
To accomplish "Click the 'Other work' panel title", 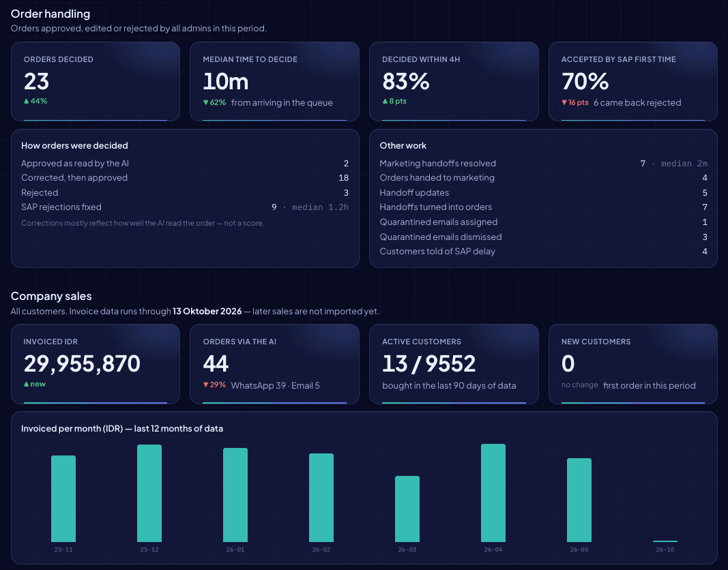I will [x=403, y=146].
